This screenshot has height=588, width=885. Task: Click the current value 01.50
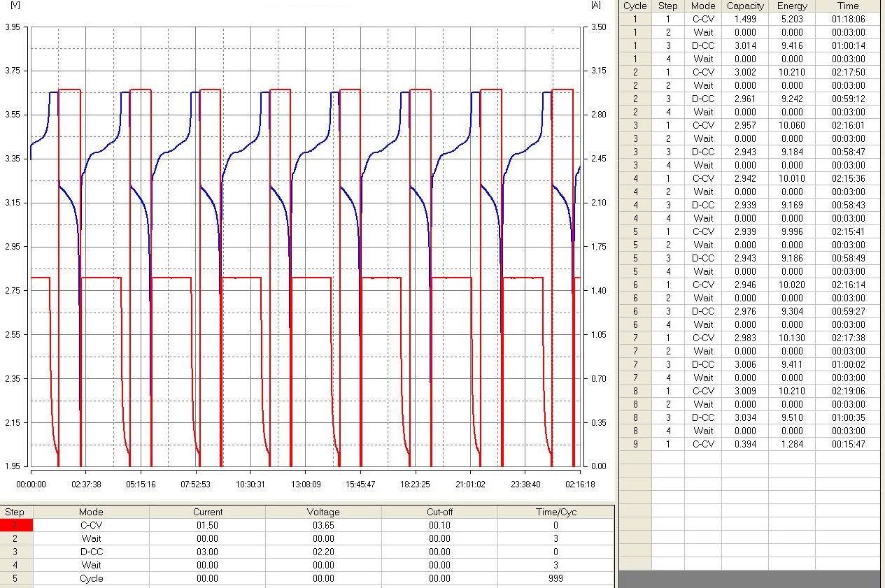coord(208,525)
